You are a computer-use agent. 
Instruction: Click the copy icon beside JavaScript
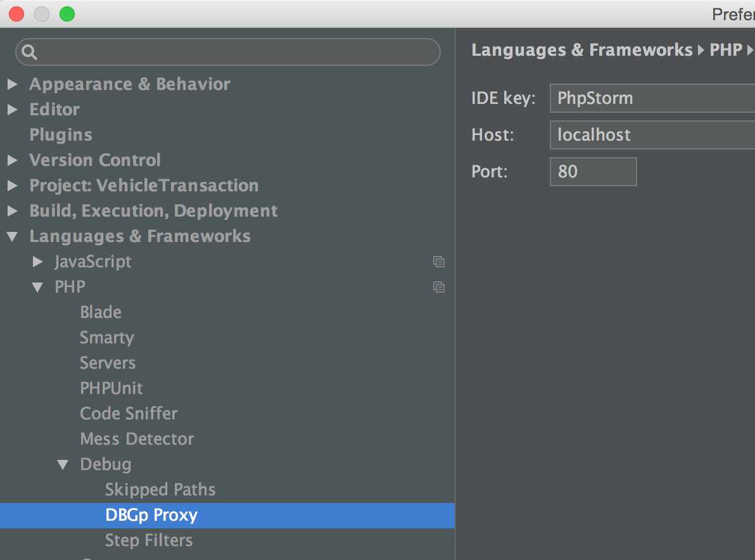(438, 262)
